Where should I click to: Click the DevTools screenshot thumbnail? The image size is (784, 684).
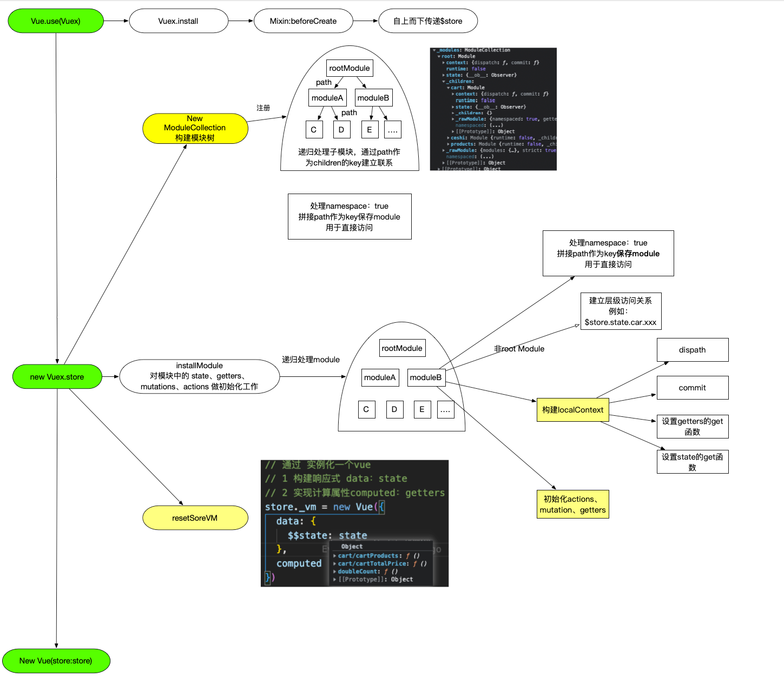[x=493, y=109]
